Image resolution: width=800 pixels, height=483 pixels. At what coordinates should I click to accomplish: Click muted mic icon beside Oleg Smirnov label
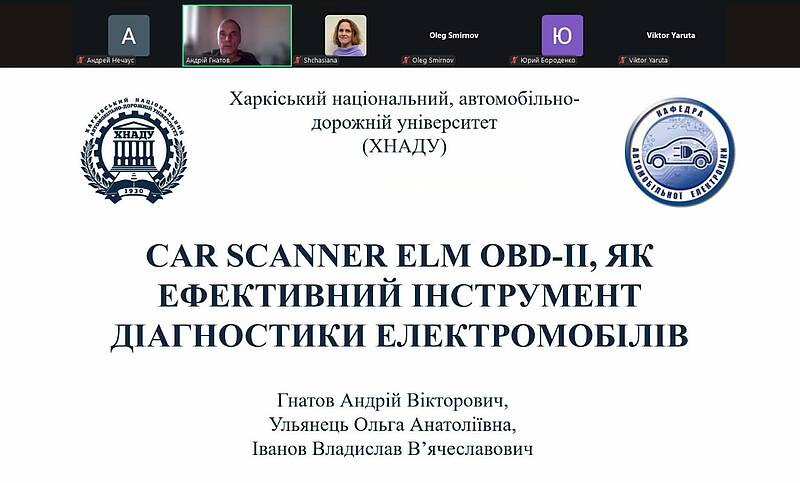coord(406,61)
